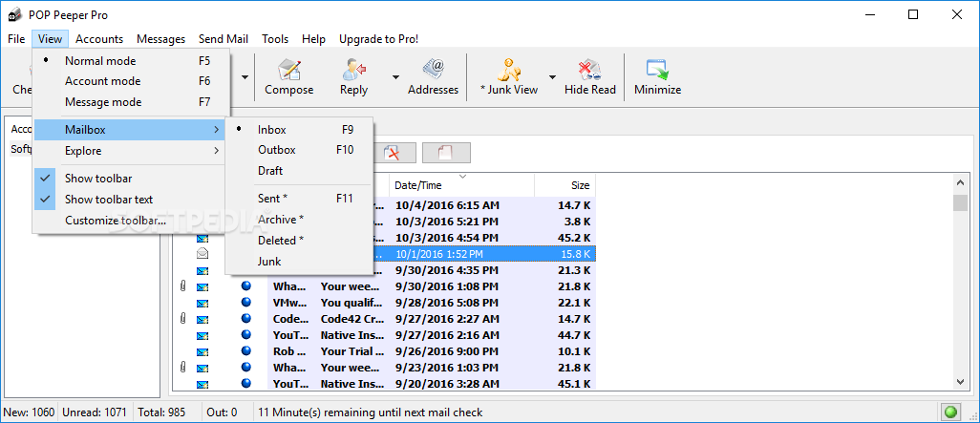This screenshot has height=423, width=980.
Task: Open the Compose toolbar button
Action: [x=288, y=76]
